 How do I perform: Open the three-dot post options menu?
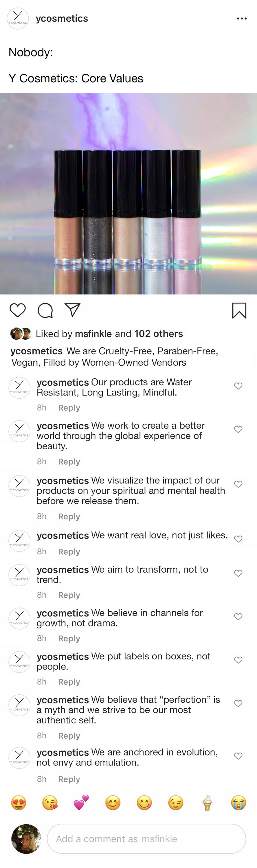242,19
